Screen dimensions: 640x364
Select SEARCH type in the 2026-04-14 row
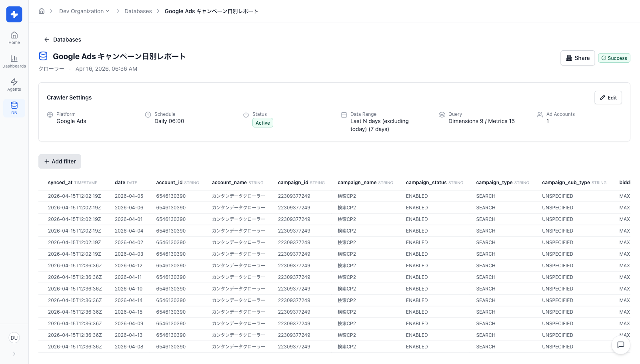(x=486, y=300)
